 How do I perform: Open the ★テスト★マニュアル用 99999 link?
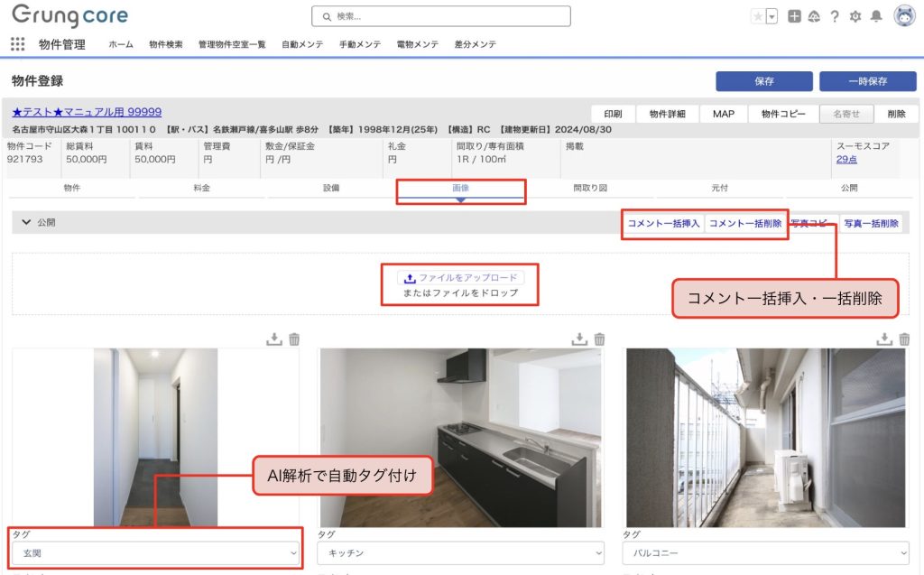tap(87, 112)
